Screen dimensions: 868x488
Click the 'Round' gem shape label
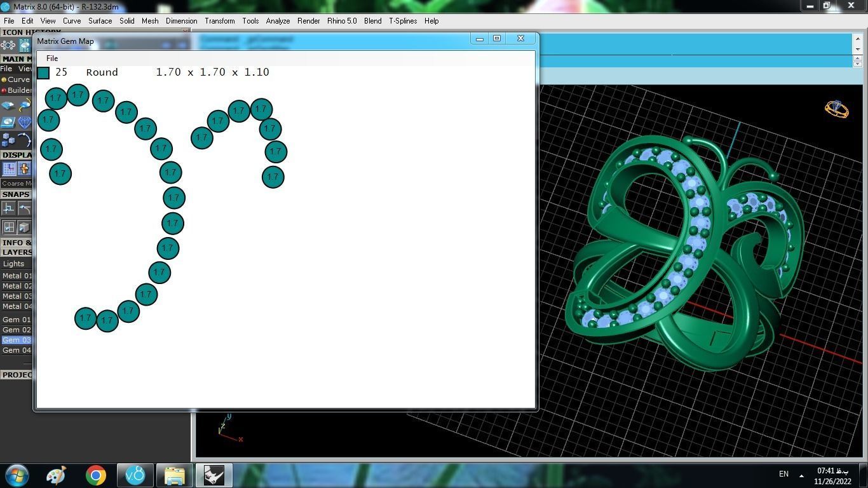[102, 72]
